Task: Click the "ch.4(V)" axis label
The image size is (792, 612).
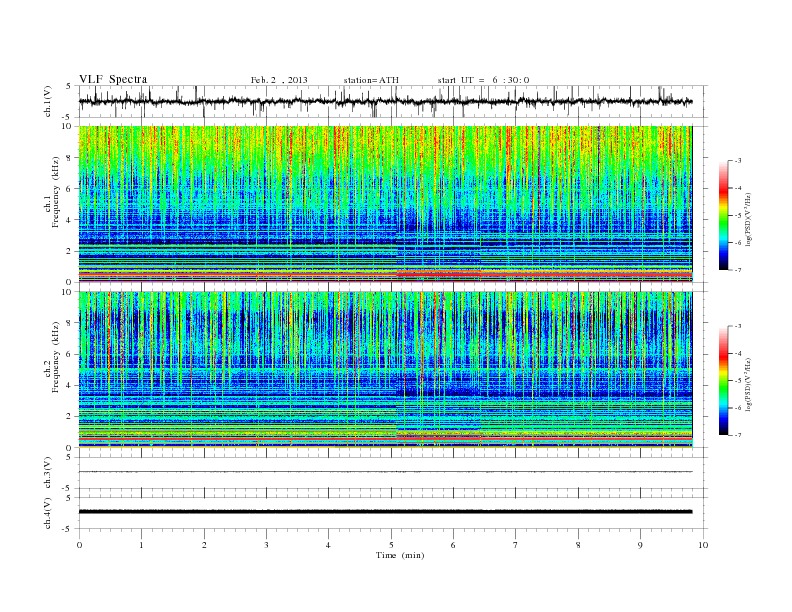Action: 48,513
